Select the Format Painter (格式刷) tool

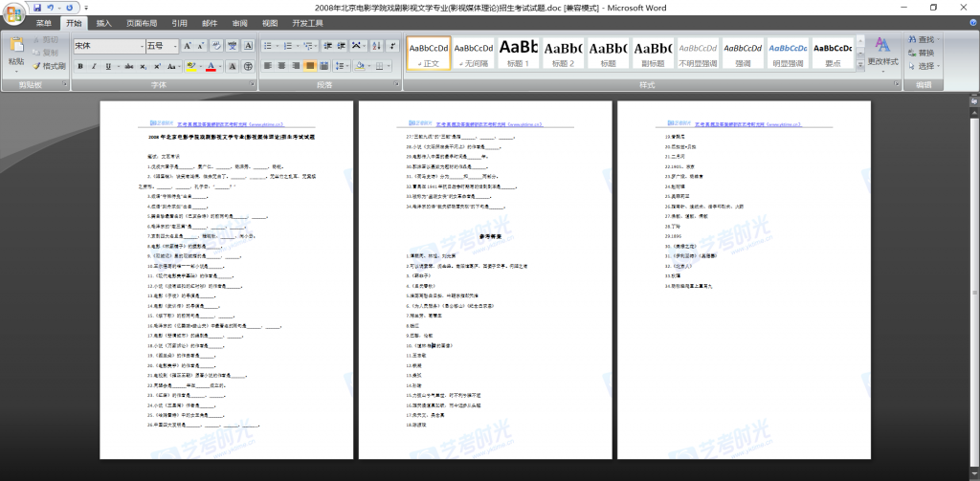[x=49, y=66]
